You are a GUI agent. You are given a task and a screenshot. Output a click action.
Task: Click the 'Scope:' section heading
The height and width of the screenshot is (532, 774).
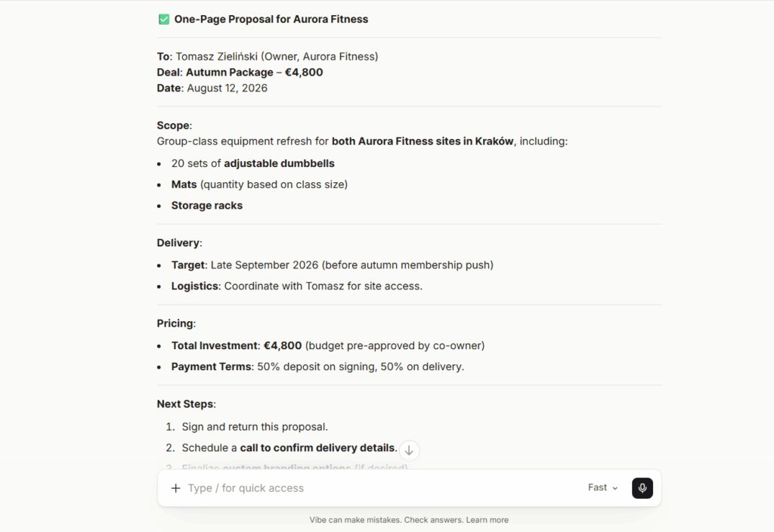point(175,126)
